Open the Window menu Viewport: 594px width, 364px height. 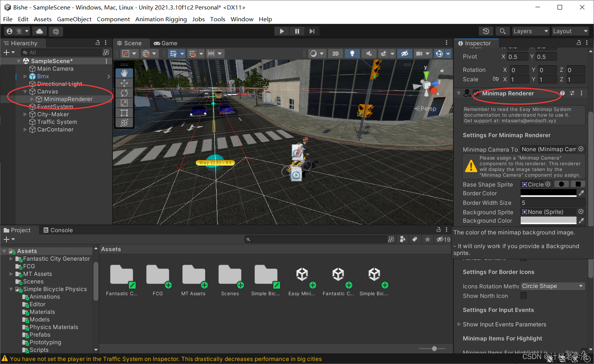(242, 19)
